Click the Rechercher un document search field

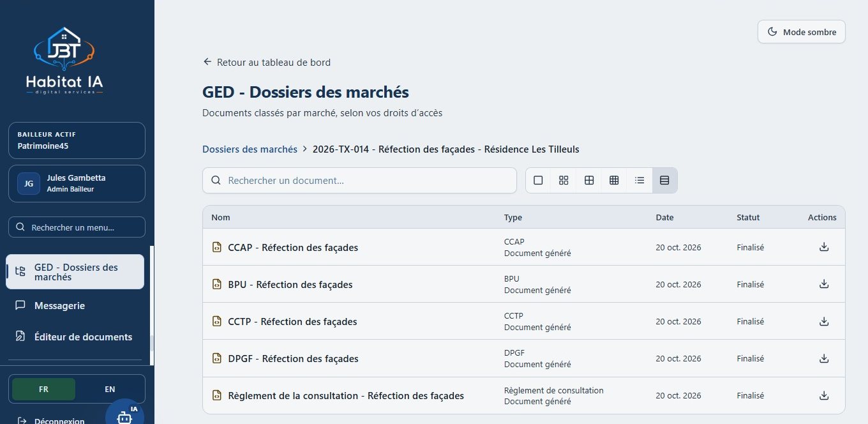tap(359, 181)
